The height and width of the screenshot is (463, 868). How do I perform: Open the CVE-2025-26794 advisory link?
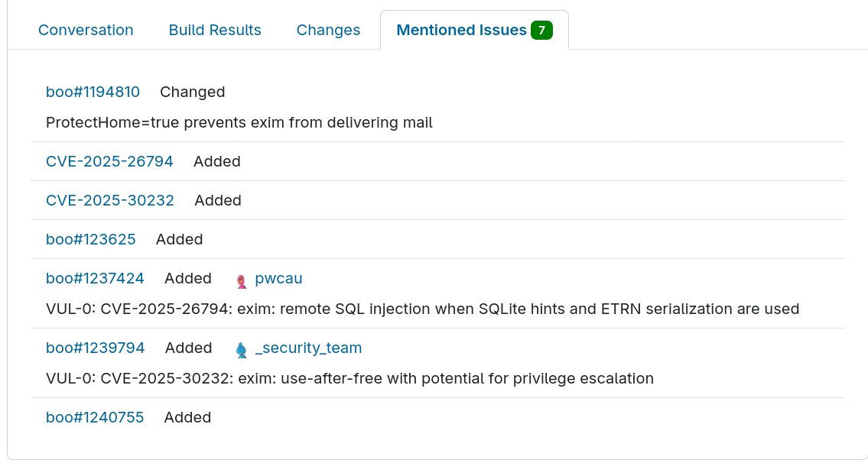(109, 161)
